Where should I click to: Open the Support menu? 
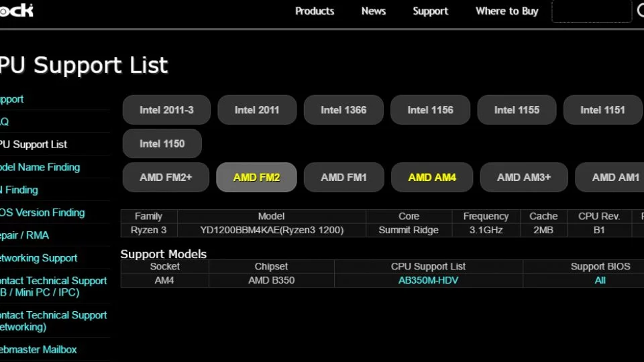pos(431,11)
